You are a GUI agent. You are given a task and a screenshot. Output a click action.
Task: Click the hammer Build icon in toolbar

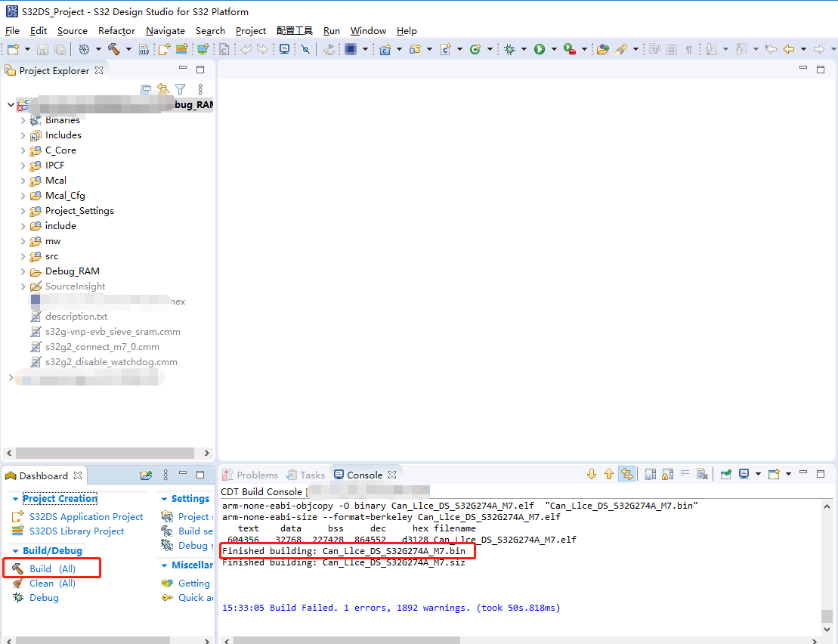[x=113, y=49]
